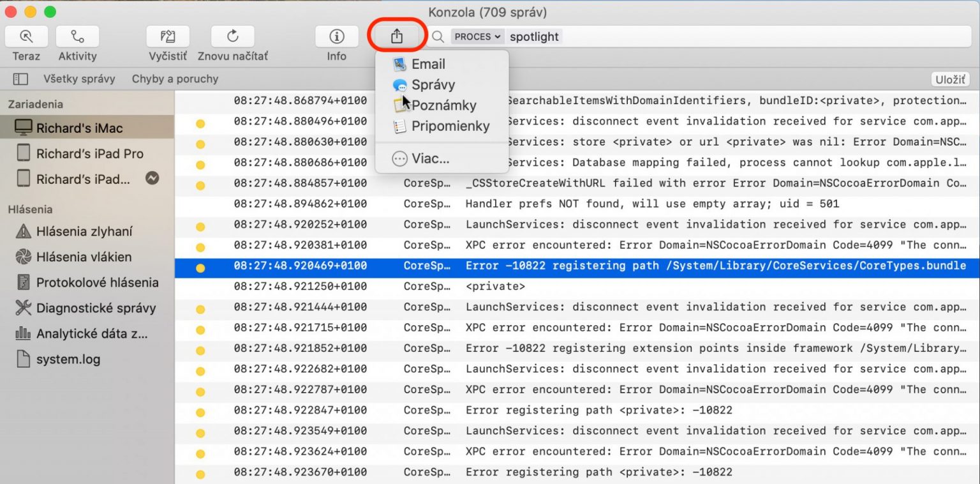Click the Analytické dáta bar chart icon
The height and width of the screenshot is (484, 980).
tap(23, 333)
